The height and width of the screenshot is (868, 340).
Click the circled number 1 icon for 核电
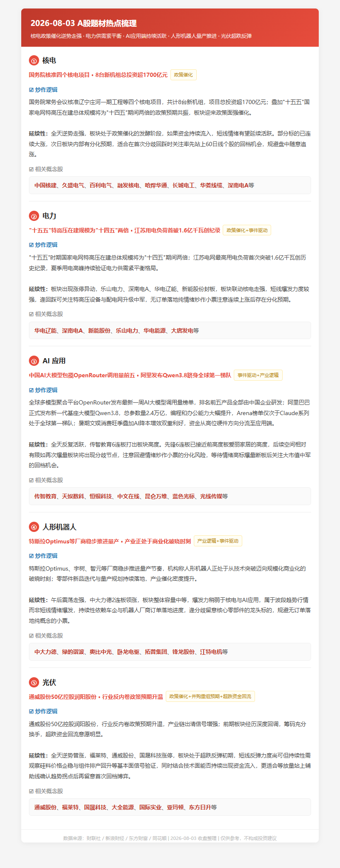click(34, 61)
